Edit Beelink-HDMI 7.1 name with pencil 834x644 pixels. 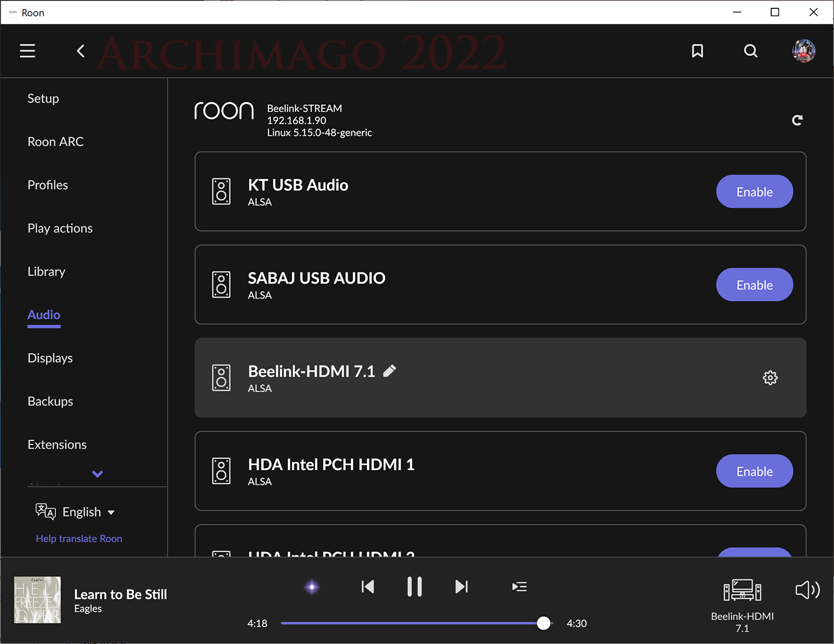(390, 370)
